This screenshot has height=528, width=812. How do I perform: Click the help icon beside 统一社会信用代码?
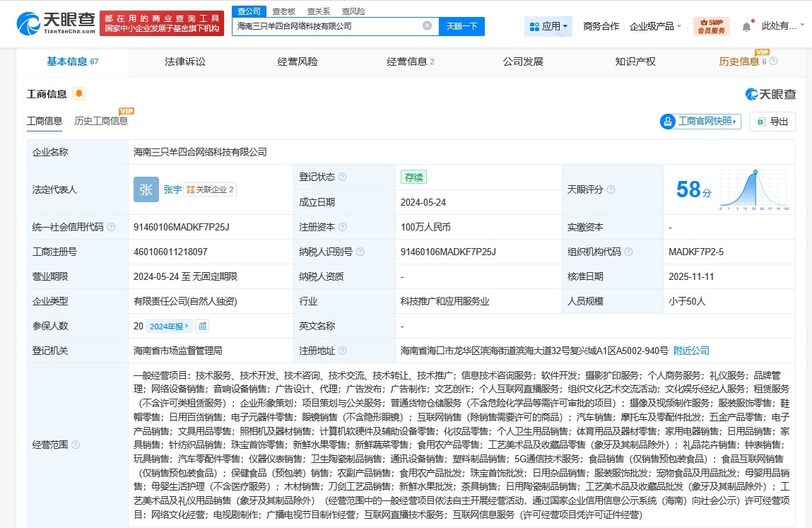[x=112, y=226]
